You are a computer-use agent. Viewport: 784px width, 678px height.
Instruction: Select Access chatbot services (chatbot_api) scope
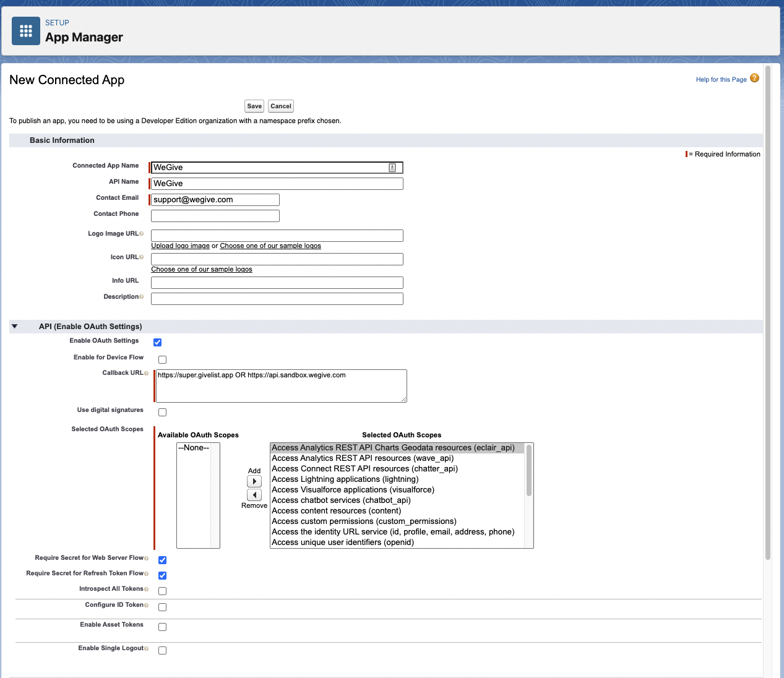tap(397, 500)
